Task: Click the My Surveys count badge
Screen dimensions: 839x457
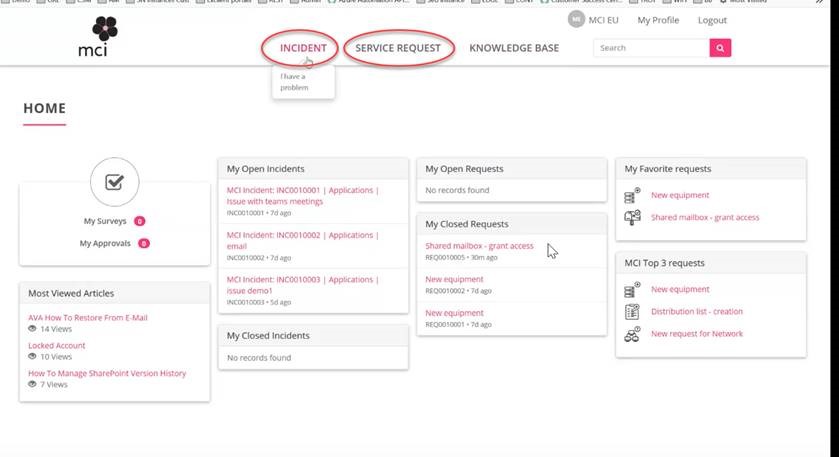Action: 140,221
